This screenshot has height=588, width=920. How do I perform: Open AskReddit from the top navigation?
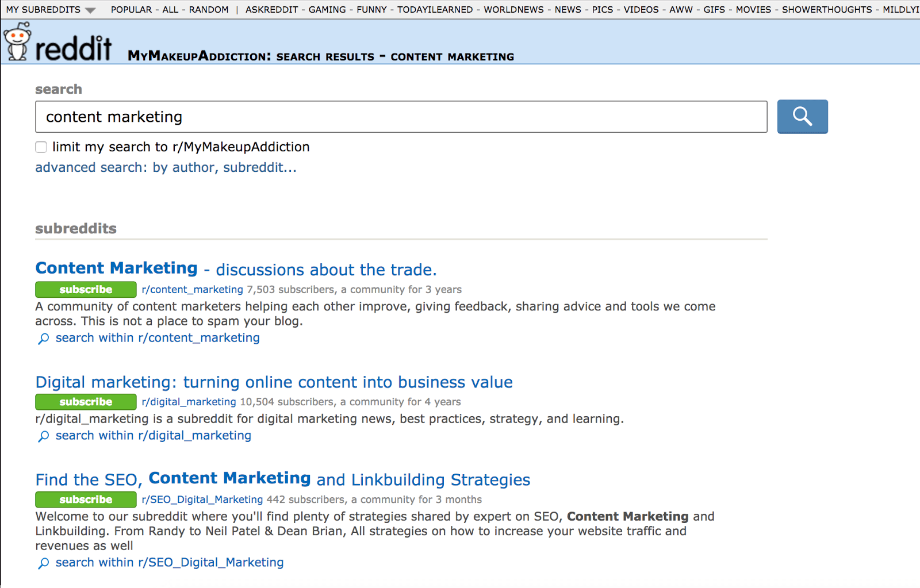pos(271,10)
